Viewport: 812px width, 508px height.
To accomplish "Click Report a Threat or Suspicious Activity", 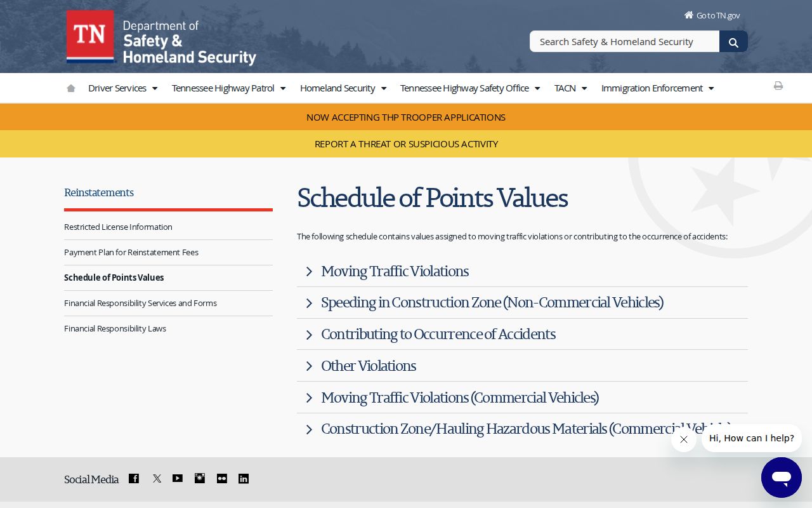I will tap(406, 144).
